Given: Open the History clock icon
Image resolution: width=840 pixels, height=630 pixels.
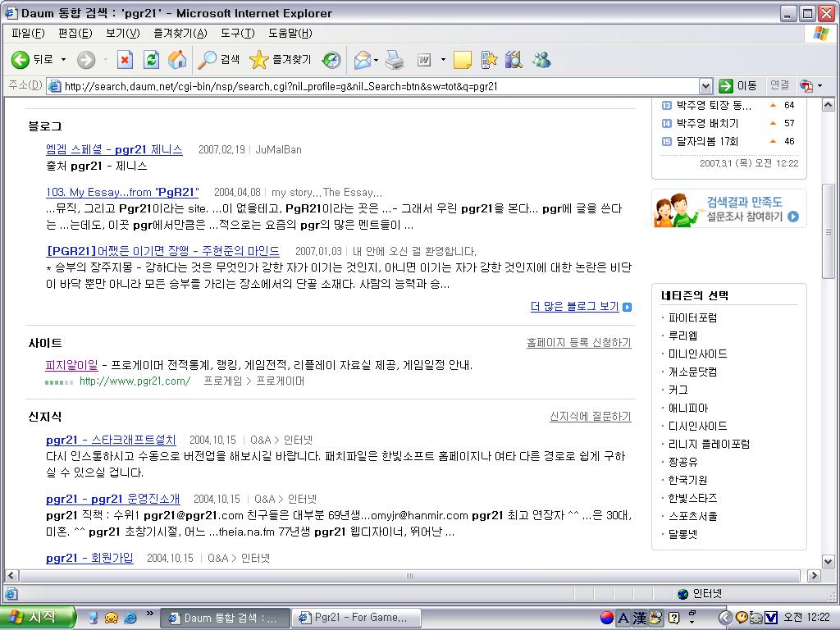Looking at the screenshot, I should [331, 59].
